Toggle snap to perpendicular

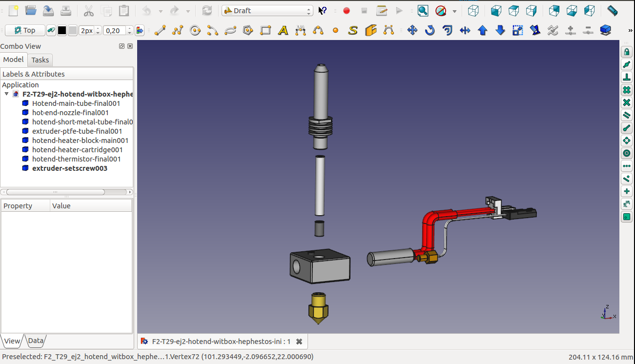[x=627, y=77]
